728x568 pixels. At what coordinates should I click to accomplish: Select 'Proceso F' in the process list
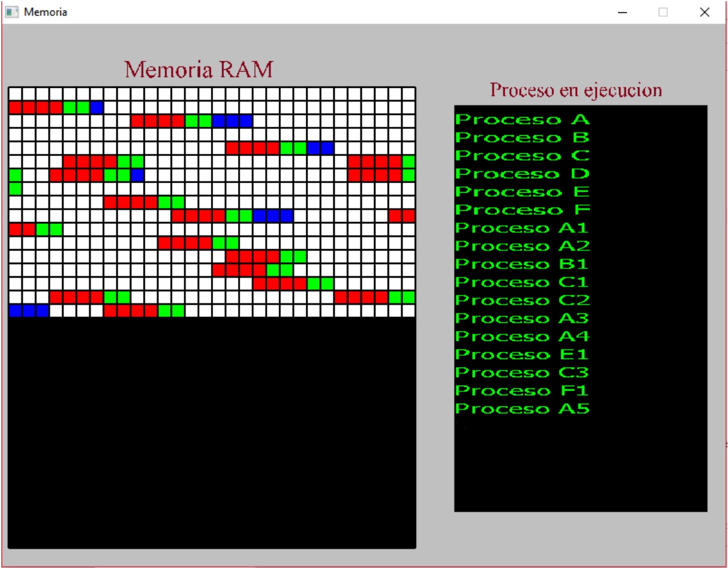pyautogui.click(x=522, y=210)
